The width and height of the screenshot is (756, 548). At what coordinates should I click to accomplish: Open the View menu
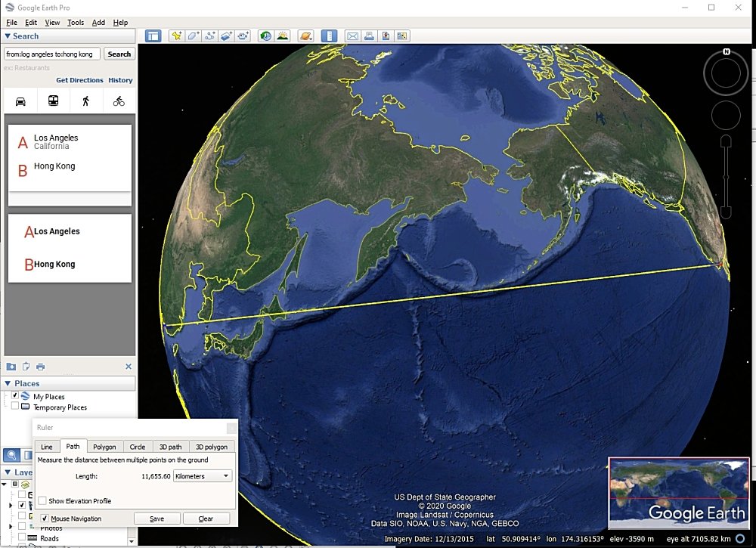click(x=52, y=23)
